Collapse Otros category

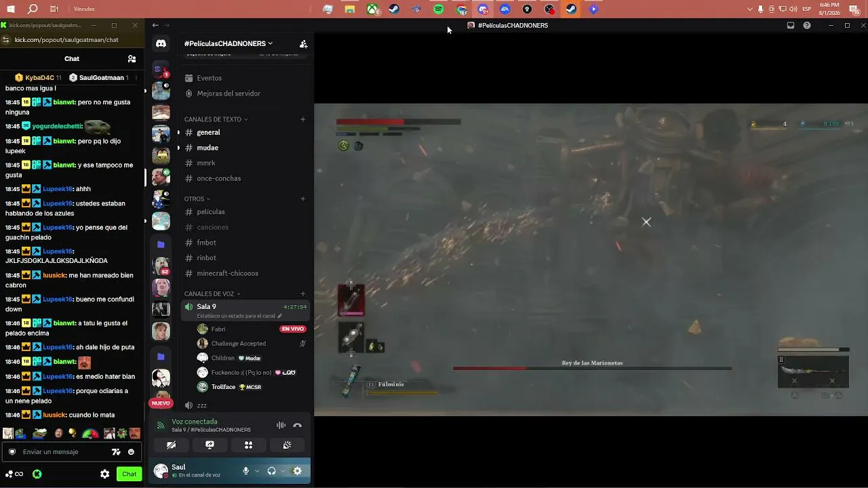[x=197, y=199]
